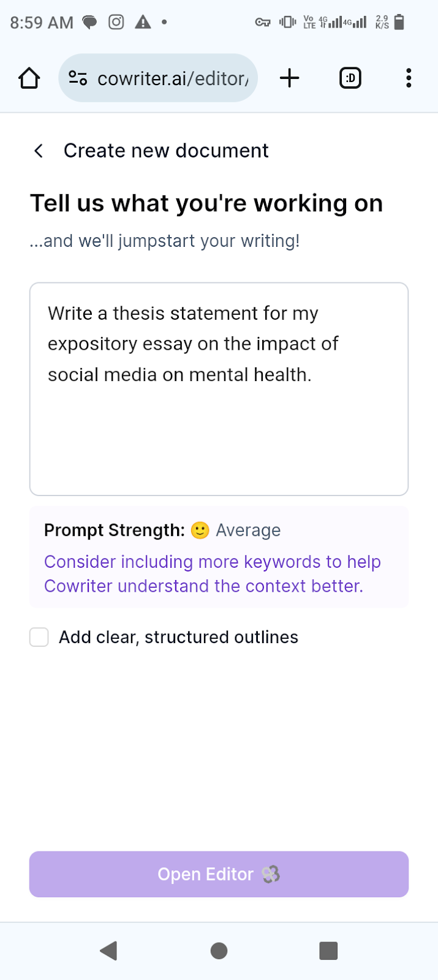
Task: Open site information icon in address bar
Action: click(78, 78)
